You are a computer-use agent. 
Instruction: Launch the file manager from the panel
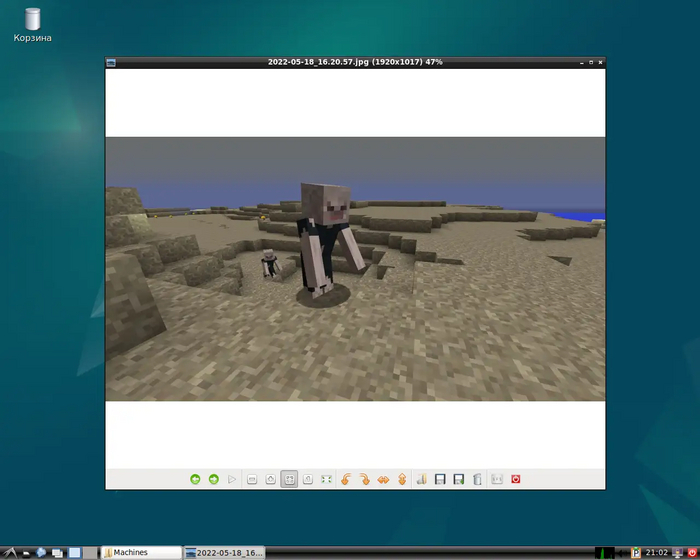pos(26,553)
